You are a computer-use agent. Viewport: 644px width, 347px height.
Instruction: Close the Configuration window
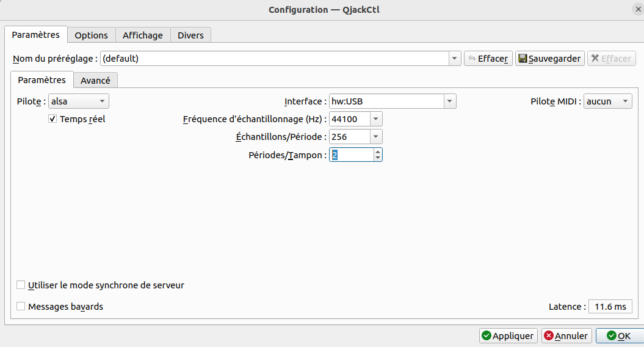coord(638,9)
